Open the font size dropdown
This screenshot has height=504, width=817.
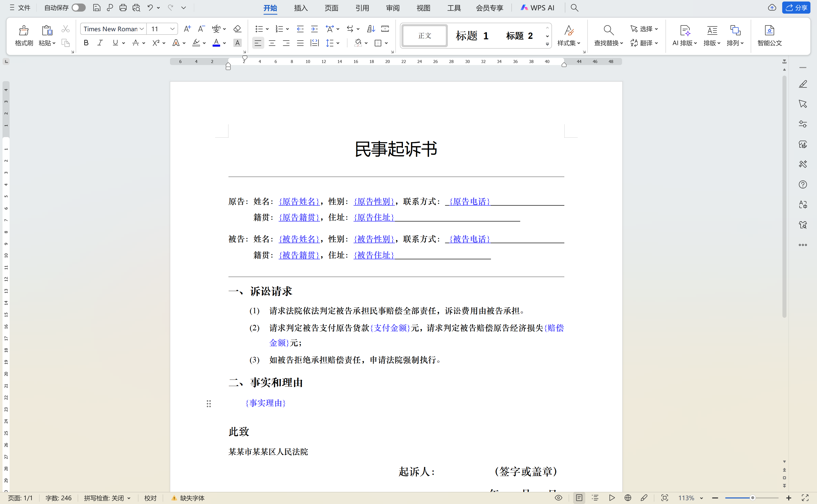pyautogui.click(x=172, y=29)
